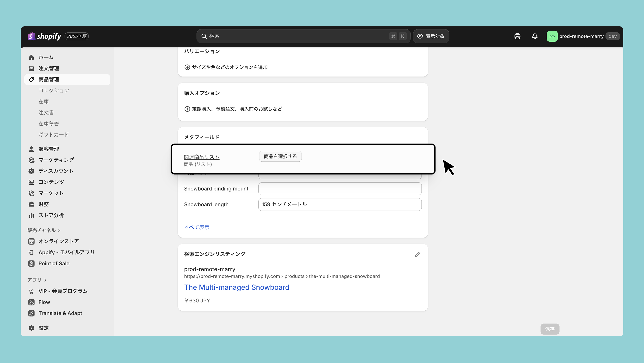
Task: Open the notifications bell
Action: [535, 36]
